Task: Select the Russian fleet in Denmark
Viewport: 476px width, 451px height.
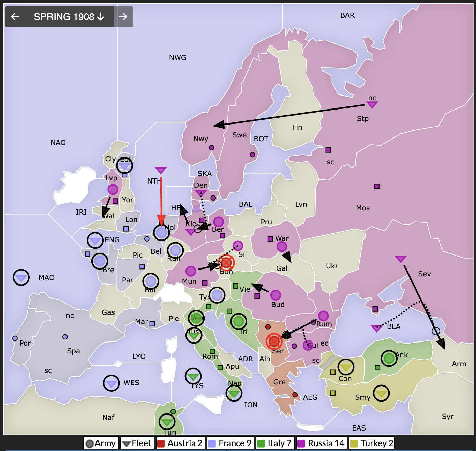Action: click(201, 193)
